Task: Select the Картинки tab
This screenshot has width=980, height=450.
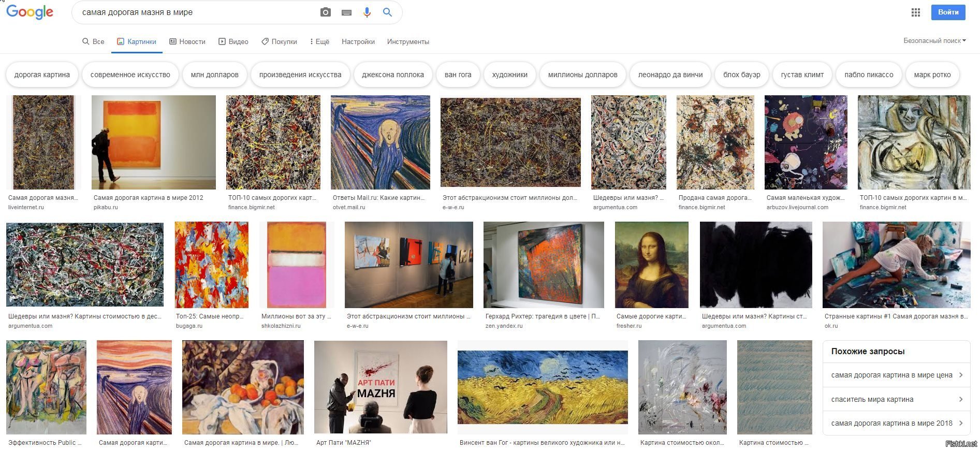Action: (x=137, y=41)
